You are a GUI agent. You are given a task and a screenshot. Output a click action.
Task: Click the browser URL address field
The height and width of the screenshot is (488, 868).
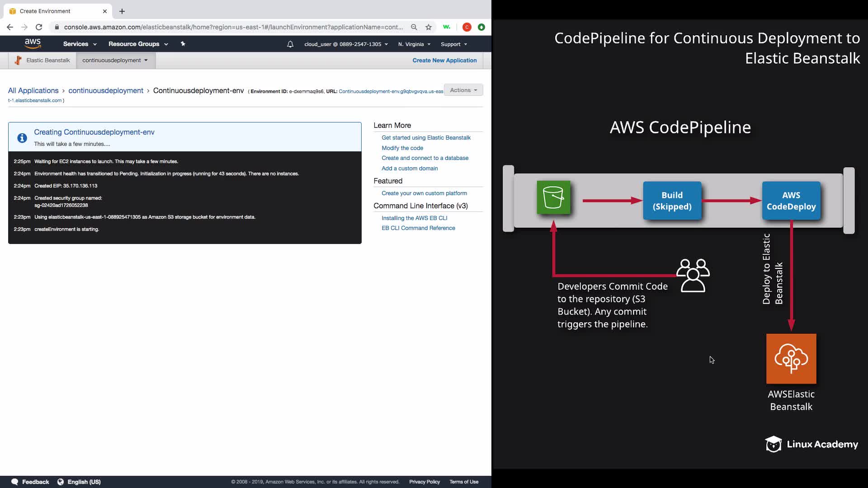pos(233,27)
